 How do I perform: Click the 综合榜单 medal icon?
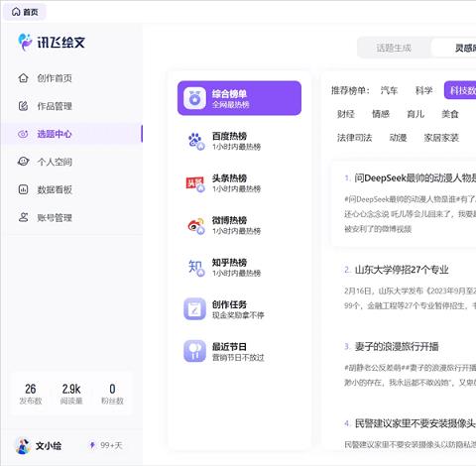194,98
